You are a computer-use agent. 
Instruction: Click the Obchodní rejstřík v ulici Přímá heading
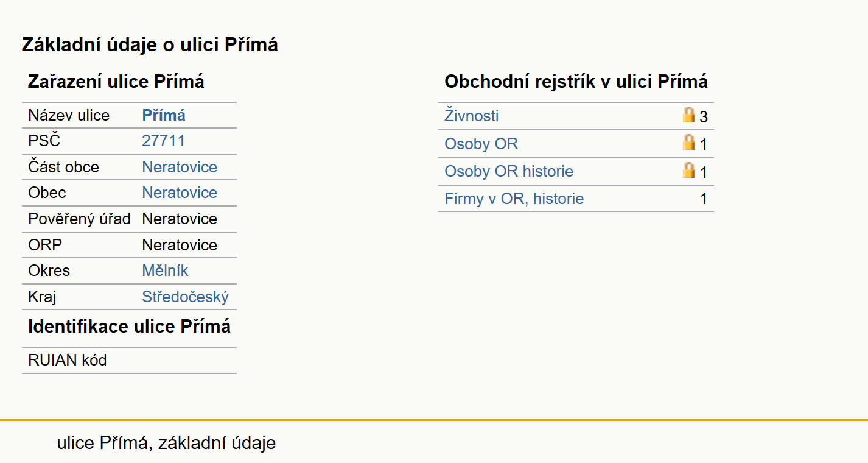(576, 82)
